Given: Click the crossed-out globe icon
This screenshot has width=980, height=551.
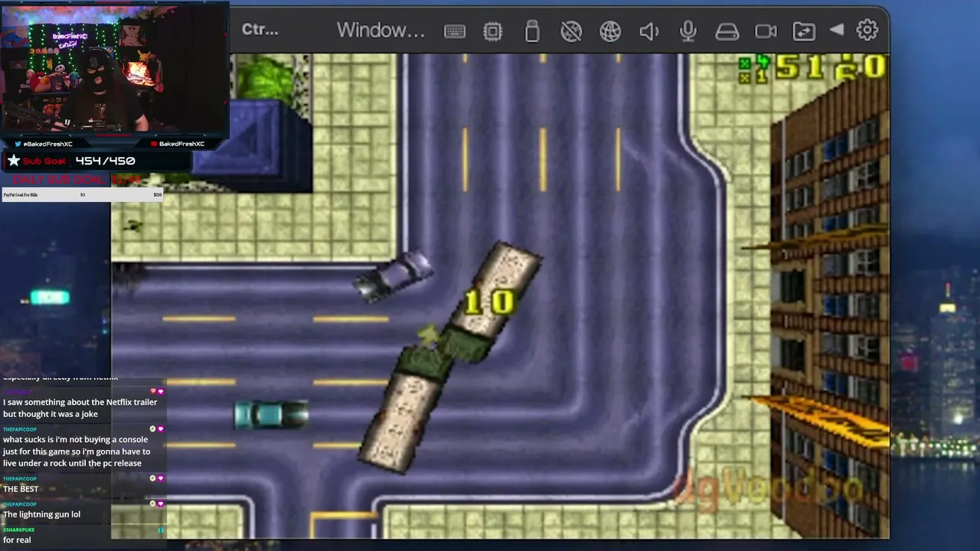Looking at the screenshot, I should tap(571, 31).
